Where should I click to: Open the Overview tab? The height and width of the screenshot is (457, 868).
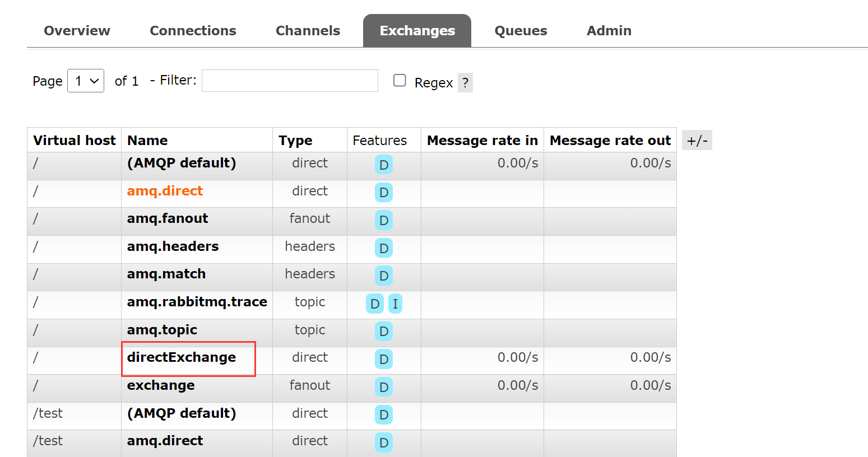[x=77, y=31]
